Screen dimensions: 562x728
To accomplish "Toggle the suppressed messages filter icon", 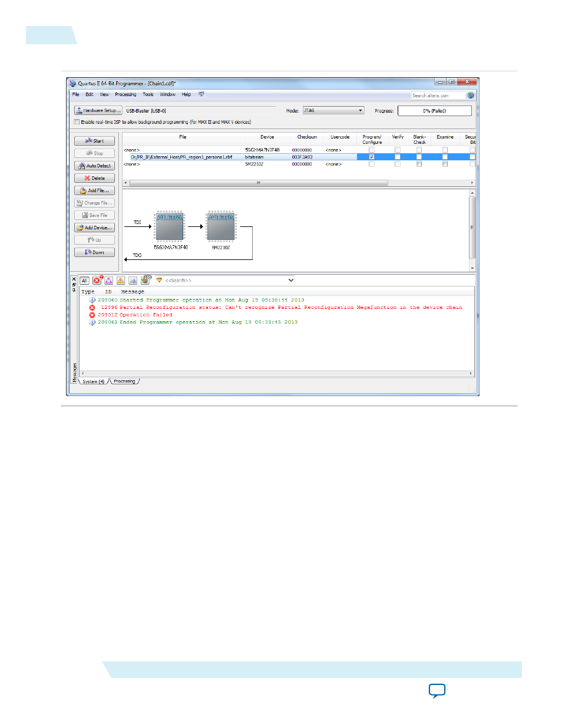I will 145,281.
